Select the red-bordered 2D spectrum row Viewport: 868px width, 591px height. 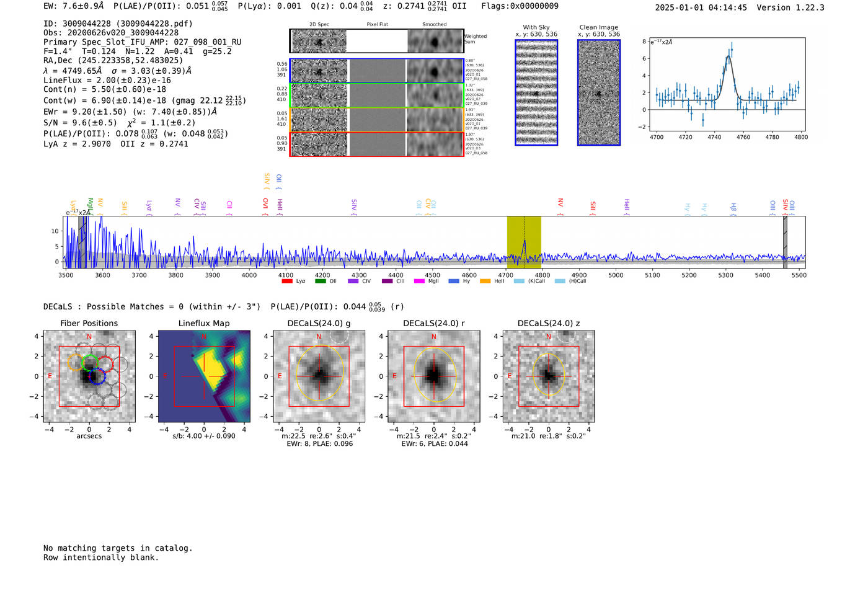tap(377, 144)
